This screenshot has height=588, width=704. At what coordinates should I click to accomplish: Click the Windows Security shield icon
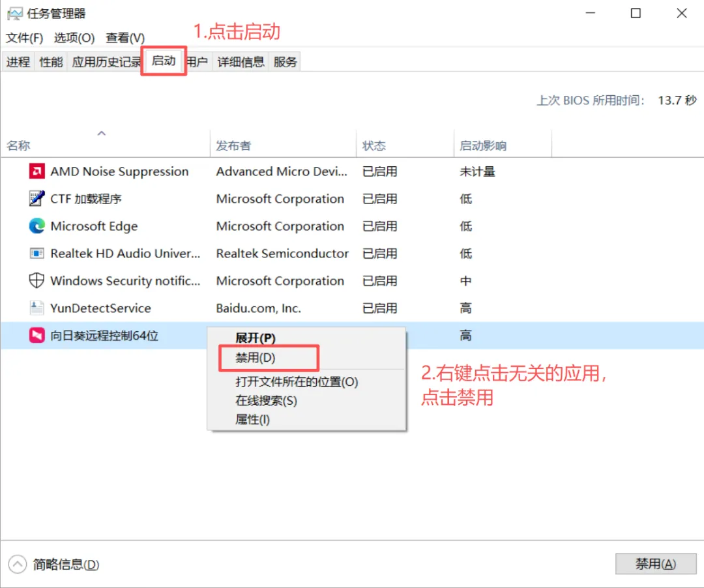tap(37, 280)
